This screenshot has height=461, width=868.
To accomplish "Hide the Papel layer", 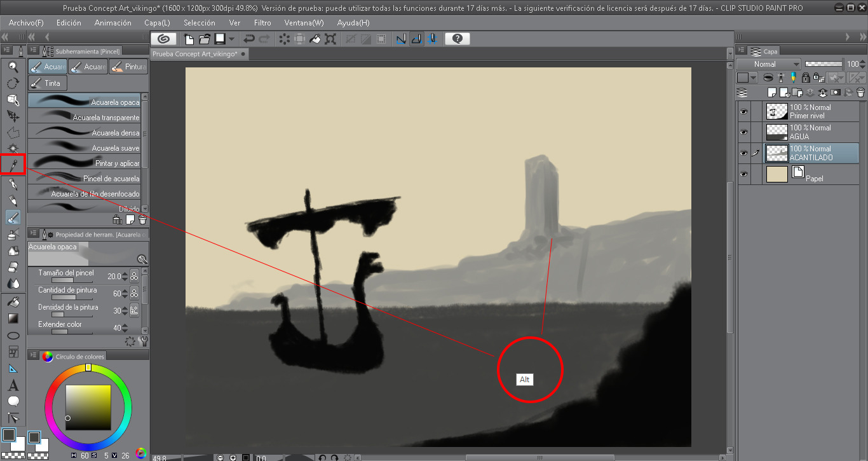I will (743, 174).
